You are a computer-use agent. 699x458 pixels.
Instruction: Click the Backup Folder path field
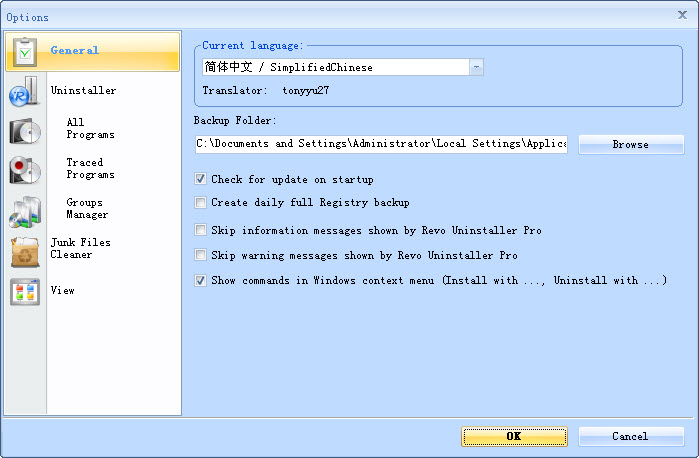pyautogui.click(x=381, y=144)
